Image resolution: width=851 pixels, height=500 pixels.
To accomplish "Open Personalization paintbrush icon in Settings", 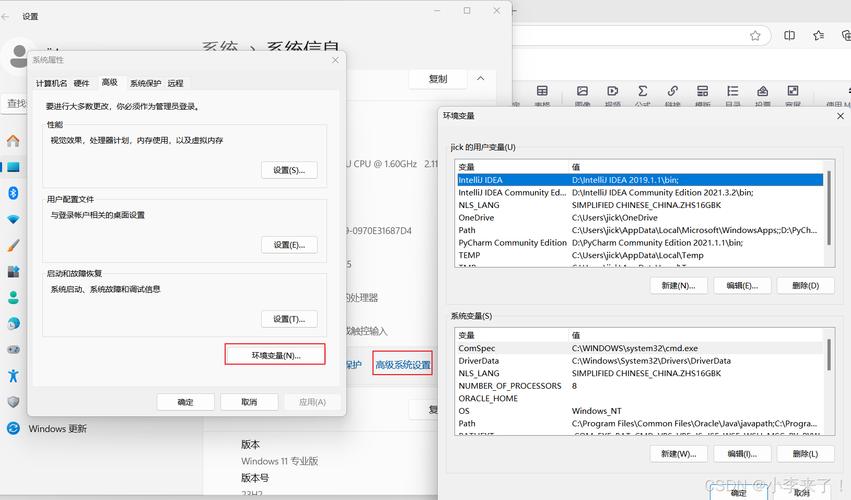I will 13,245.
